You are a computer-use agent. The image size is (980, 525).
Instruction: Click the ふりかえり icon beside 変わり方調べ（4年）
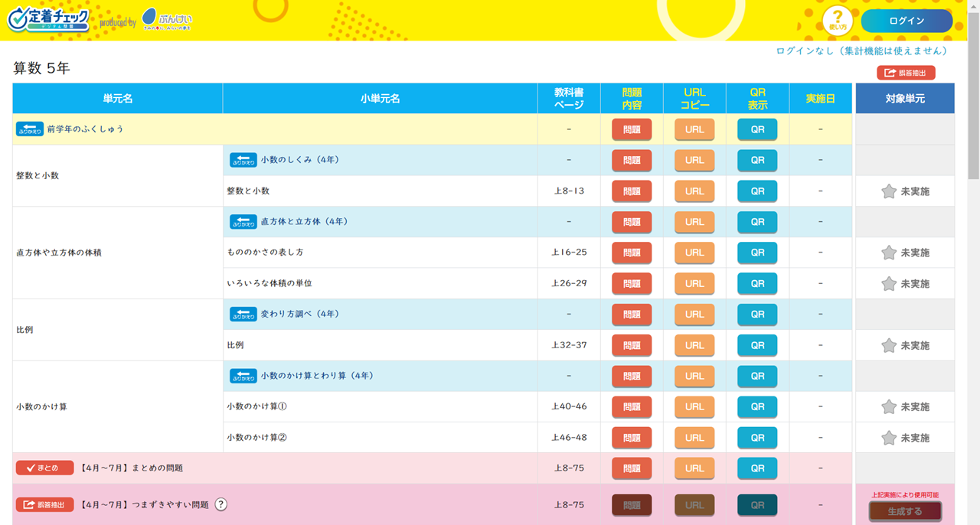(243, 315)
